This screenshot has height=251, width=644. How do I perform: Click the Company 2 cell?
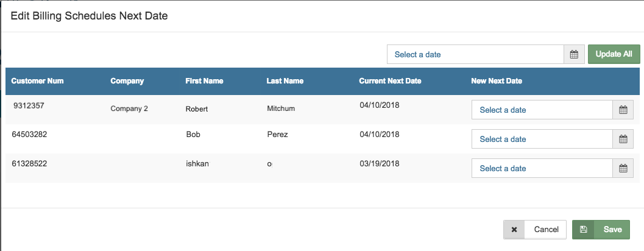tap(129, 109)
